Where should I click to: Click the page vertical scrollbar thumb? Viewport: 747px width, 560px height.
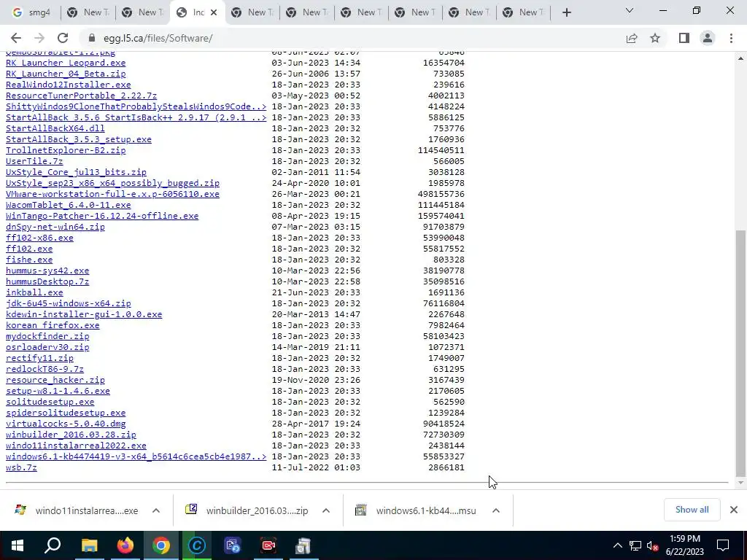(740, 352)
